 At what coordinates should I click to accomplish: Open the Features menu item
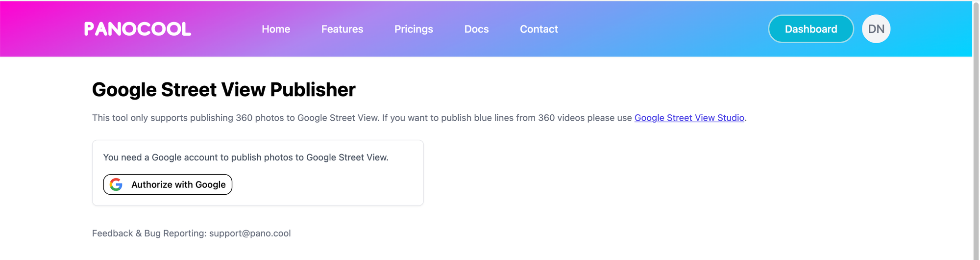point(342,29)
